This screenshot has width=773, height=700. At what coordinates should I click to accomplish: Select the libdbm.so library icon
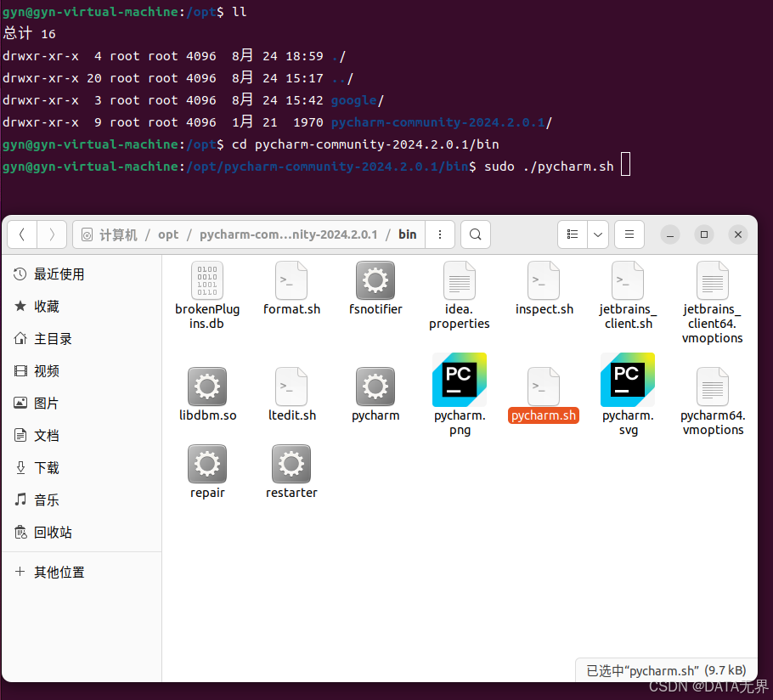(x=207, y=387)
